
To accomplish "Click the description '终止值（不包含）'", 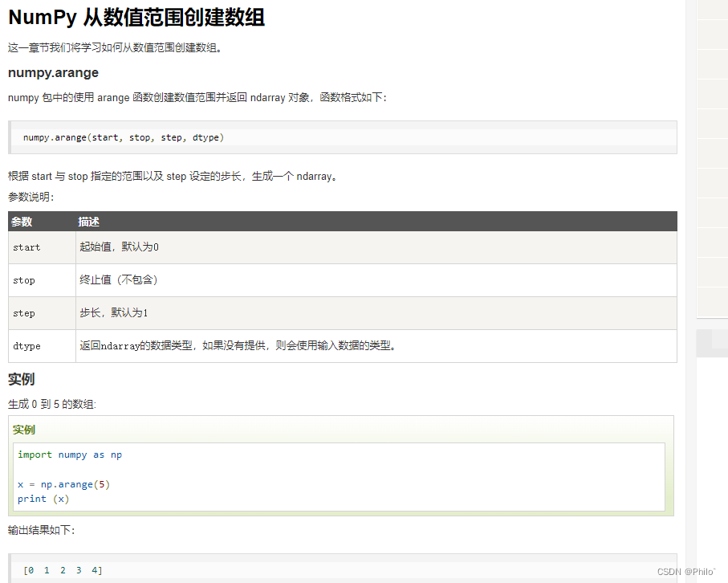I will pos(119,279).
